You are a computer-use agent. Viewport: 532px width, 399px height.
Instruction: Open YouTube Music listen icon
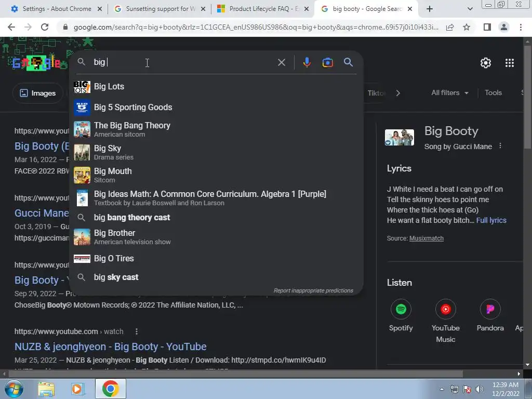click(445, 309)
